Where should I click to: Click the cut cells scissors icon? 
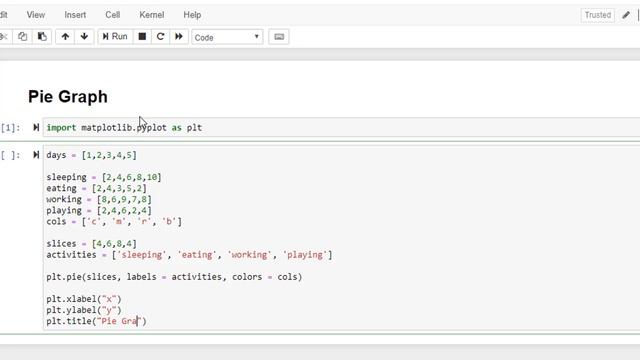click(4, 37)
